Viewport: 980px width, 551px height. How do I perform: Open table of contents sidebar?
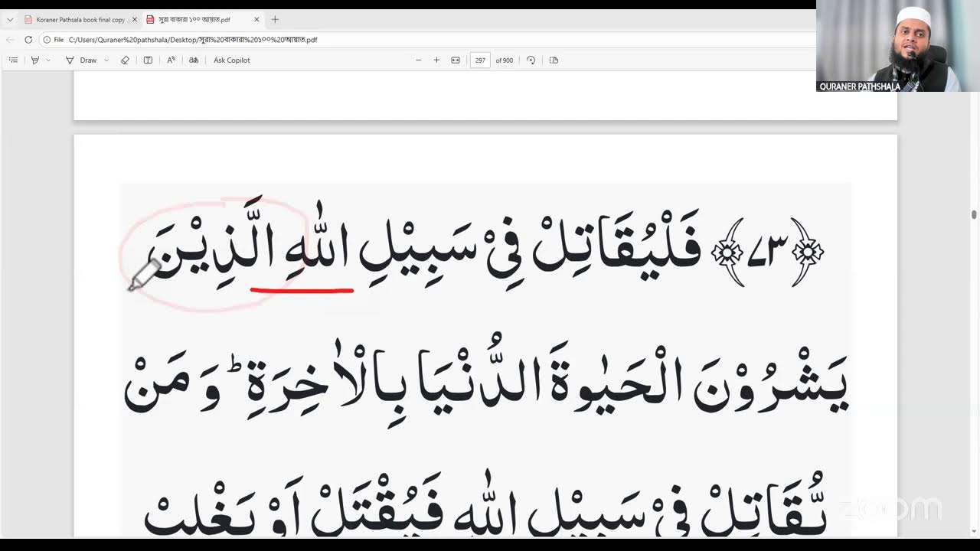point(13,60)
